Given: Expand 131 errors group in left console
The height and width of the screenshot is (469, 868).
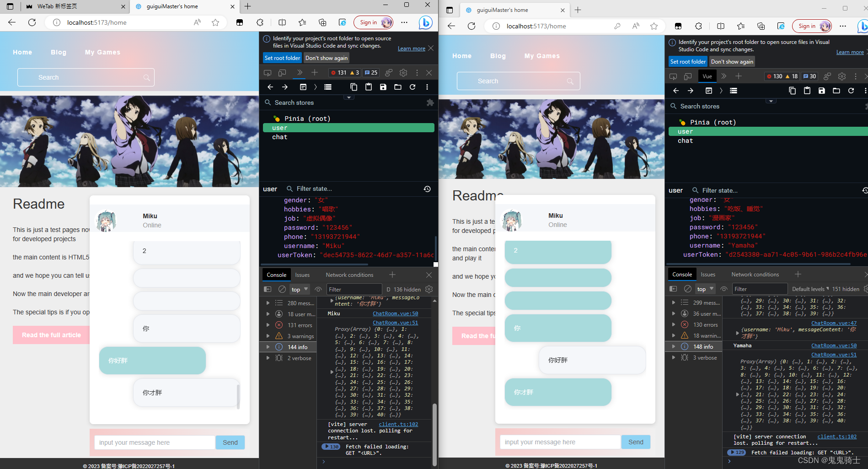Looking at the screenshot, I should [x=268, y=325].
